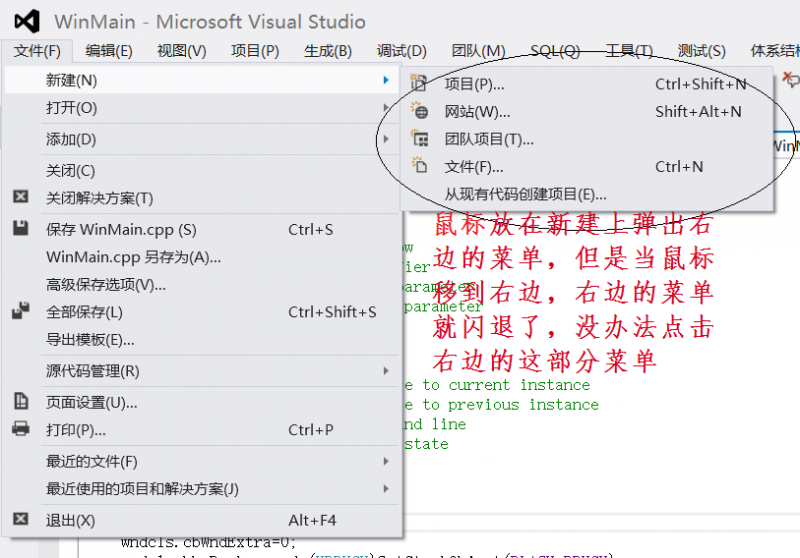Image resolution: width=800 pixels, height=558 pixels.
Task: Choose 打印(P)... entry
Action: pyautogui.click(x=201, y=430)
